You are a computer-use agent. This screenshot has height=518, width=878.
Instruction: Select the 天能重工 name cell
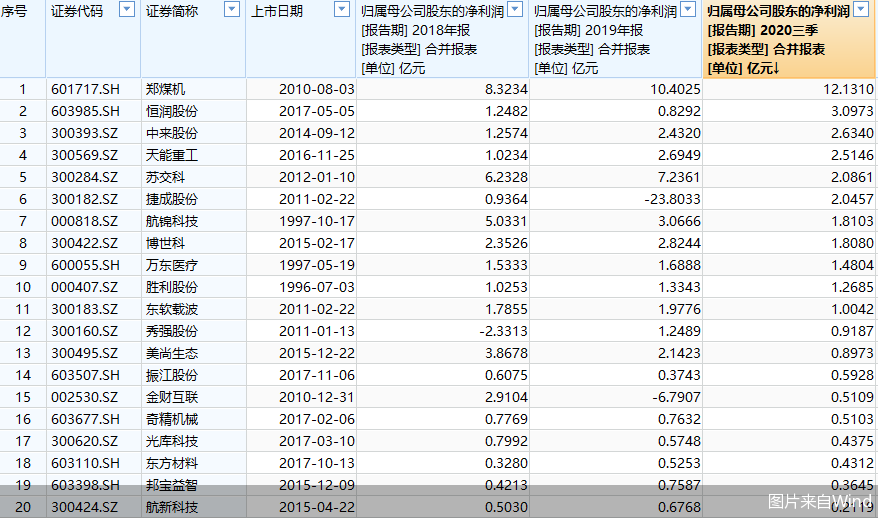(x=172, y=155)
